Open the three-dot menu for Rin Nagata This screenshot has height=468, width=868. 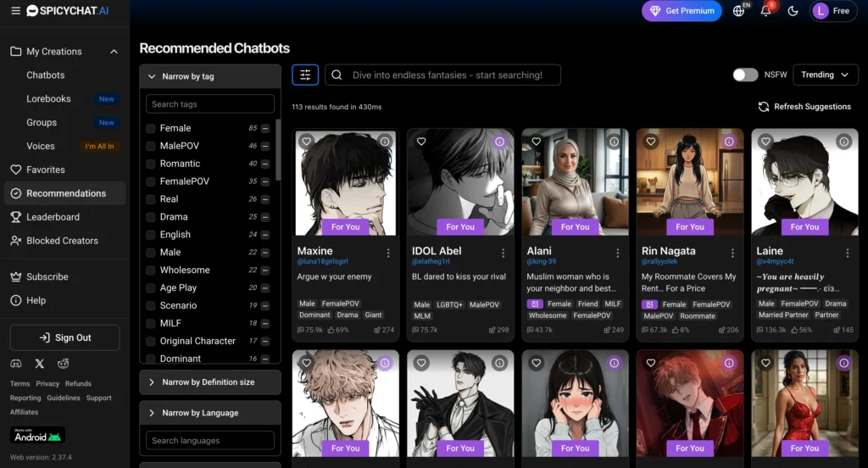(732, 253)
